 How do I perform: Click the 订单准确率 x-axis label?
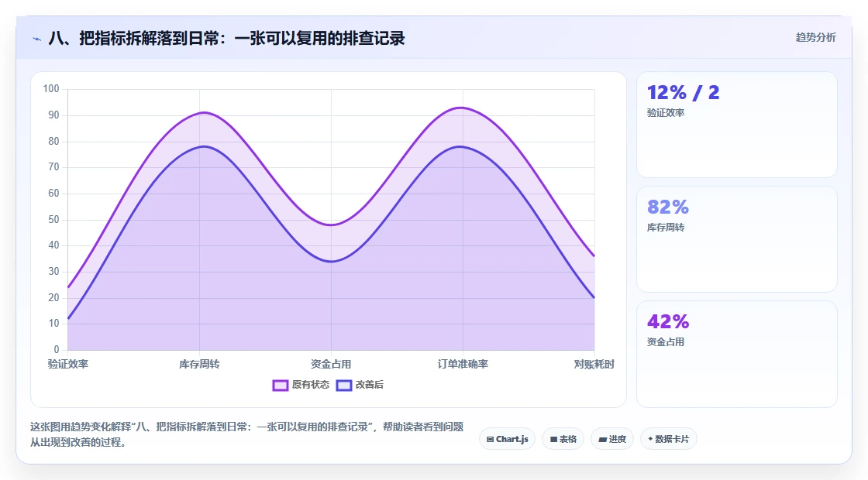tap(463, 365)
